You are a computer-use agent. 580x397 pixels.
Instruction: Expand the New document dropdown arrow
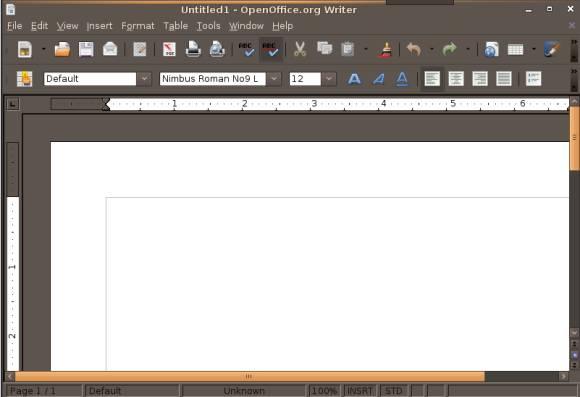point(44,49)
